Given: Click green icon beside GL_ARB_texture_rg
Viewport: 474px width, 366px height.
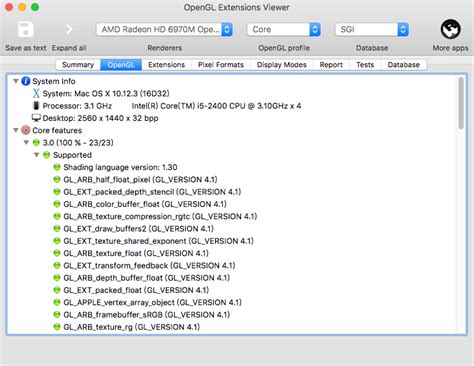Looking at the screenshot, I should pyautogui.click(x=57, y=327).
